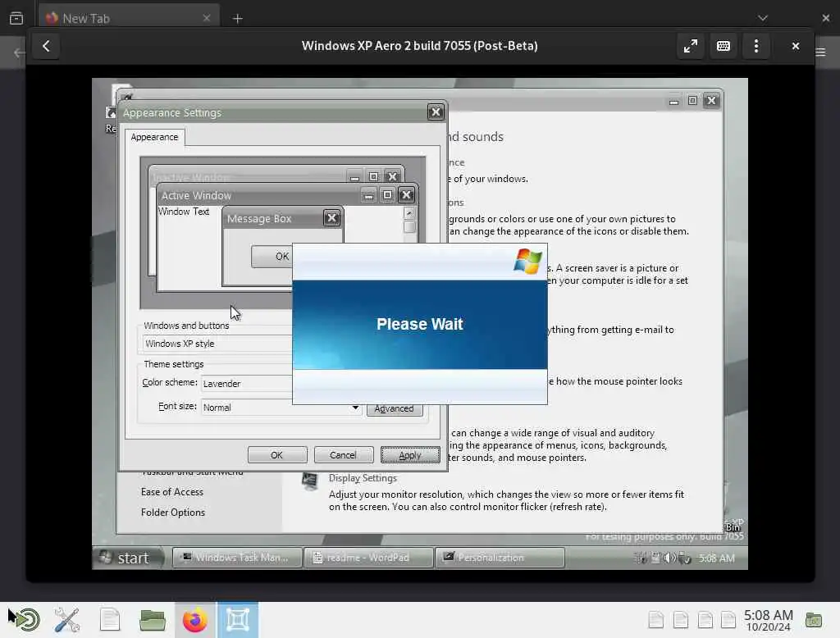Open the text document icon in host taskbar
This screenshot has height=638, width=840.
[110, 620]
